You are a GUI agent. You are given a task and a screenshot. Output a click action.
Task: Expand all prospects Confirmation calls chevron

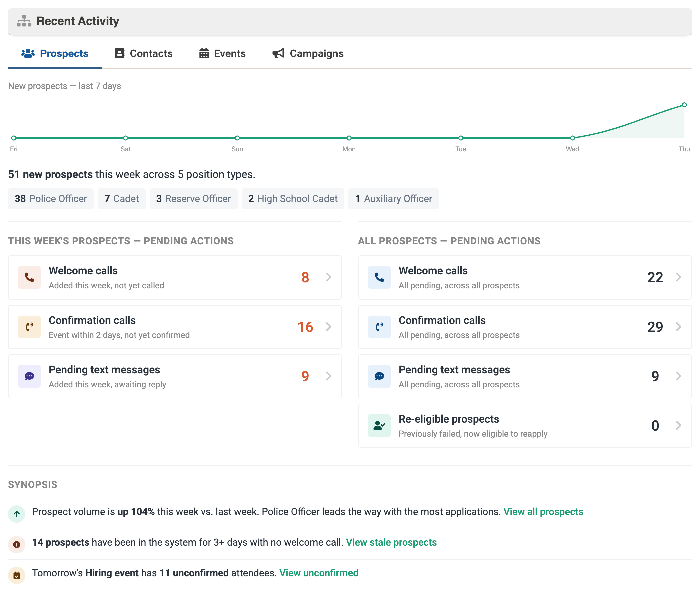pos(679,327)
